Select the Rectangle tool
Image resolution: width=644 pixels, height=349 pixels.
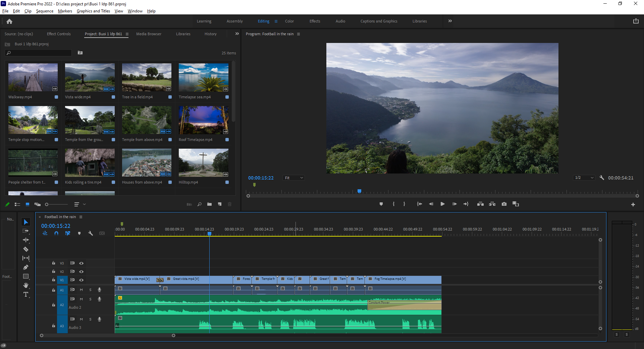(x=26, y=276)
